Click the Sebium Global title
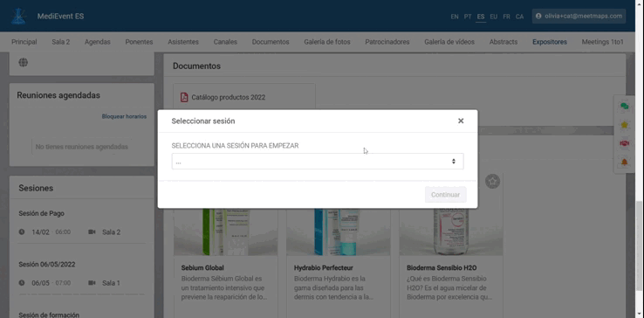This screenshot has height=318, width=644. (x=202, y=268)
